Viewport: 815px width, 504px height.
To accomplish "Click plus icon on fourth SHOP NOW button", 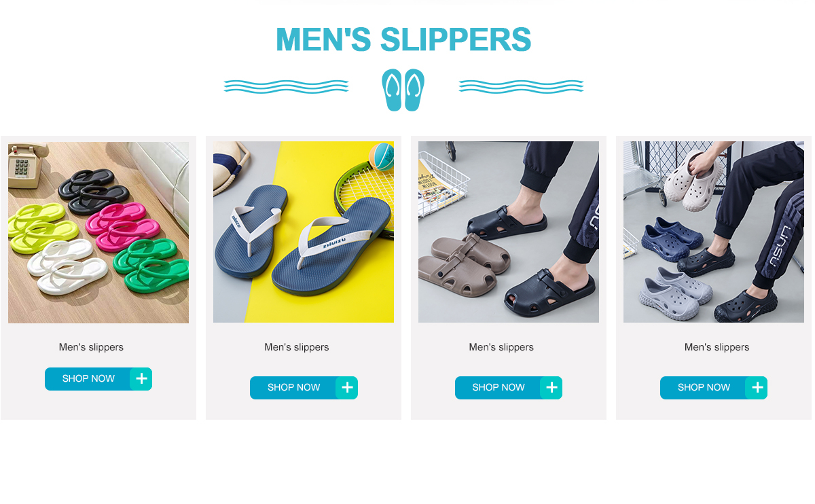I will (757, 388).
